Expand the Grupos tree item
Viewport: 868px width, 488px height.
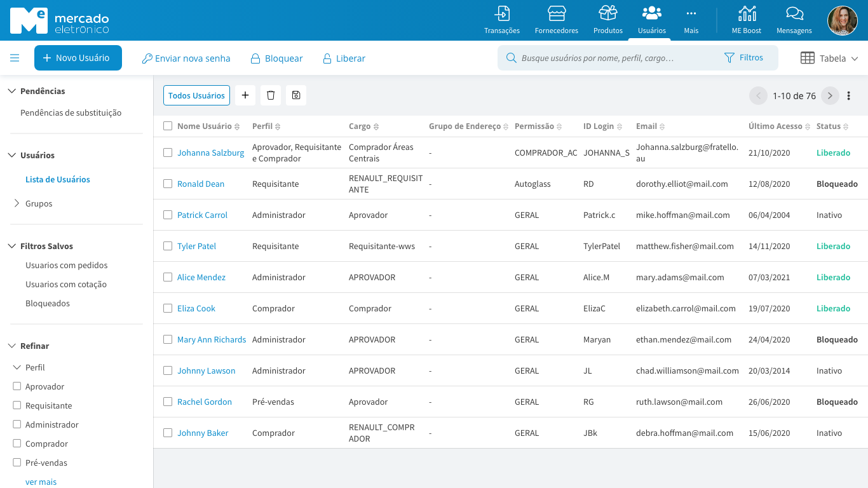(x=17, y=203)
